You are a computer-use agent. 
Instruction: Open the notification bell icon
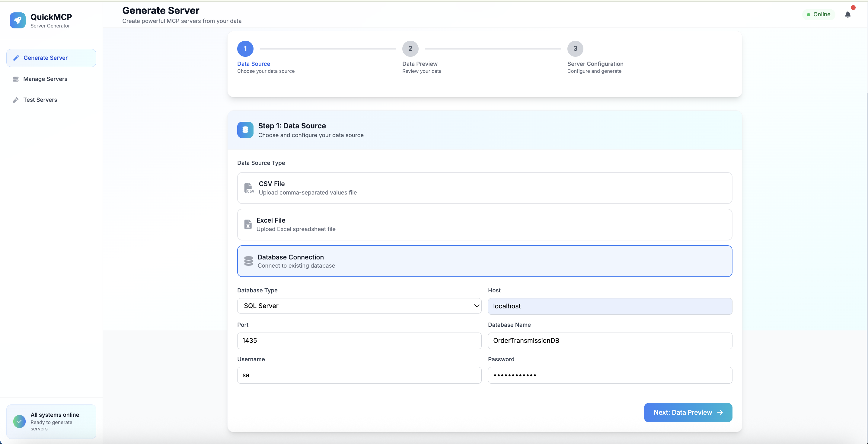(848, 14)
